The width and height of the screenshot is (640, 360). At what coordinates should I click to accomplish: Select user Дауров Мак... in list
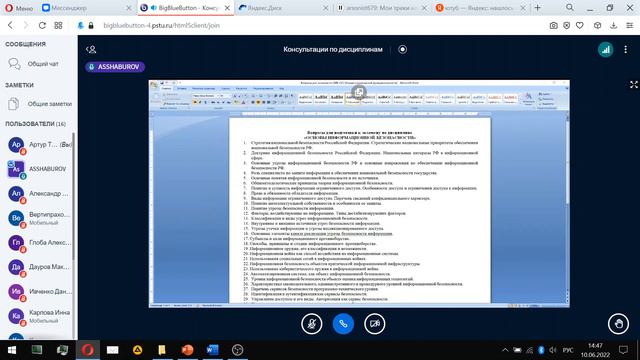click(x=39, y=267)
